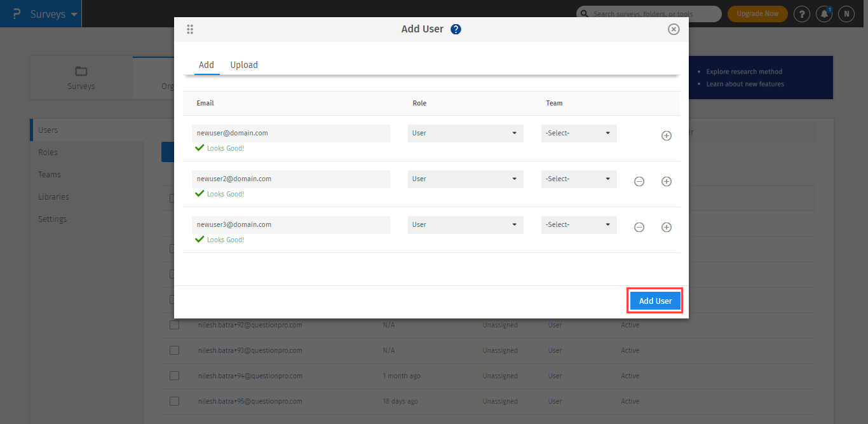Tick checkbox for nilesh.batra+95@questionpro.com

(x=174, y=401)
